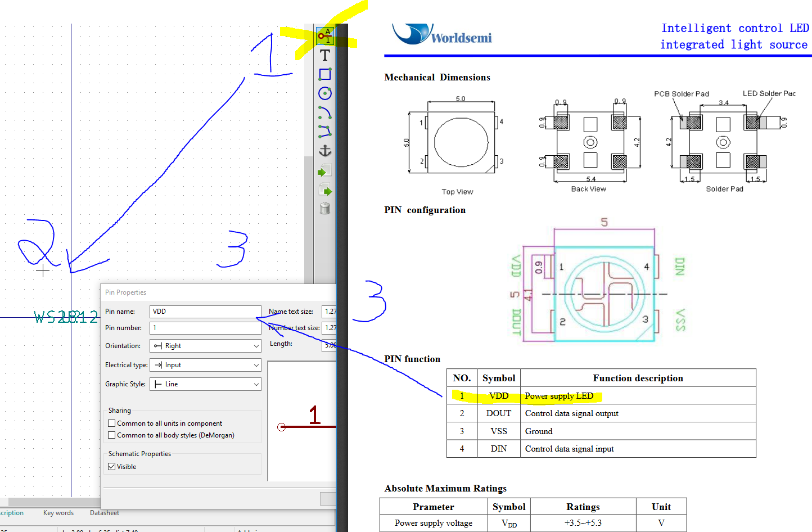Uncheck the Visible checkbox
The width and height of the screenshot is (812, 532).
click(112, 467)
